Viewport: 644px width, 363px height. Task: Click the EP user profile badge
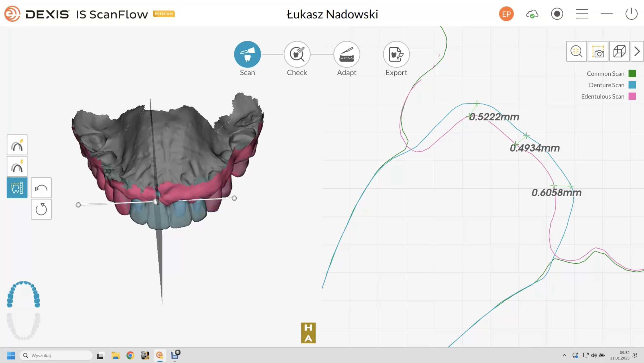coord(506,14)
